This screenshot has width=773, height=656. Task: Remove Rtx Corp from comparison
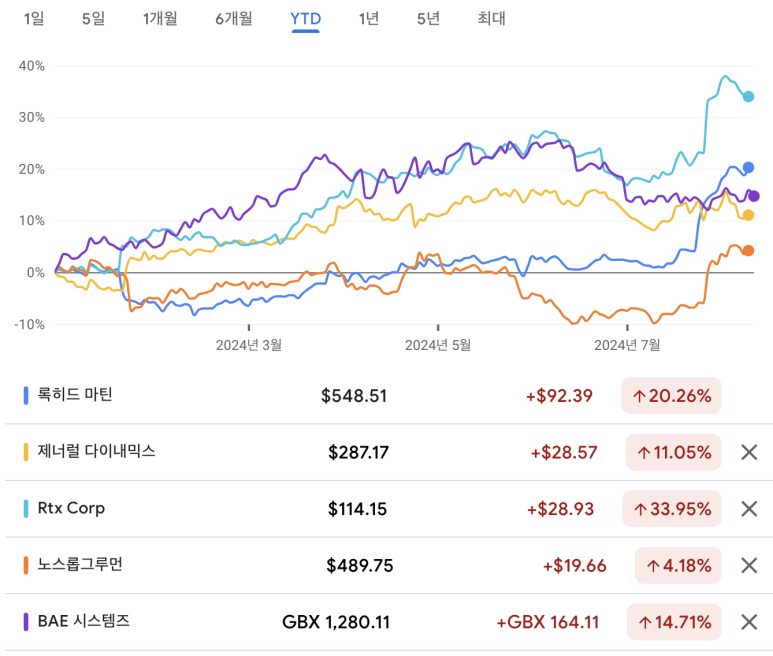(x=749, y=509)
